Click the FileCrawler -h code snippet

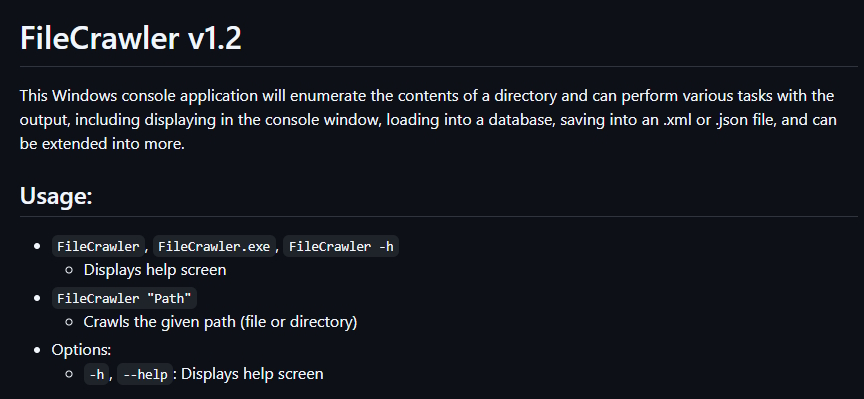coord(341,246)
